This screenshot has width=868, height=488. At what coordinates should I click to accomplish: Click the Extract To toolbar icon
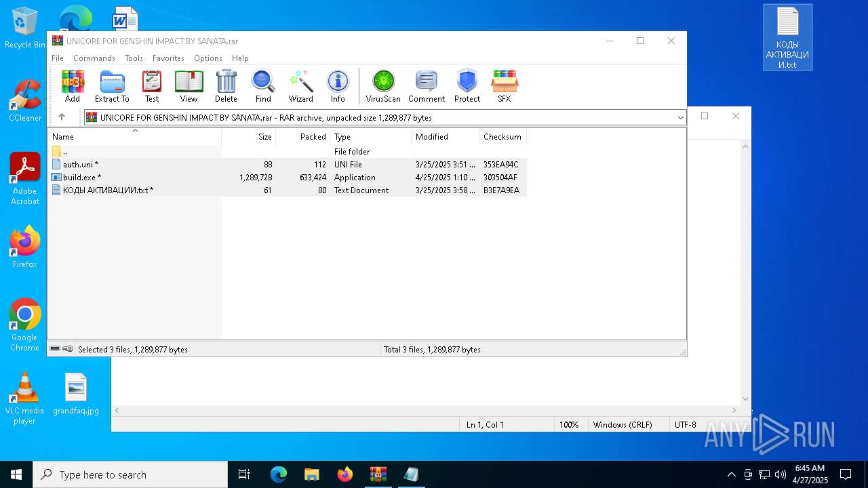tap(112, 86)
